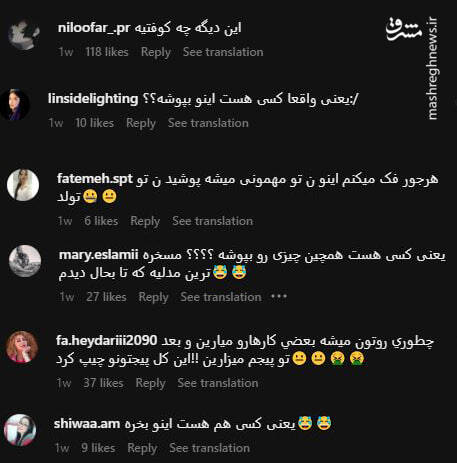Viewport: 457px width, 463px height.
Task: Open linsidelighting avatar
Action: click(14, 105)
